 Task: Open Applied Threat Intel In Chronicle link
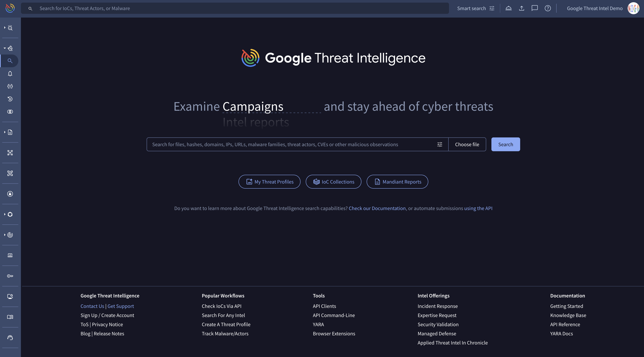click(453, 343)
